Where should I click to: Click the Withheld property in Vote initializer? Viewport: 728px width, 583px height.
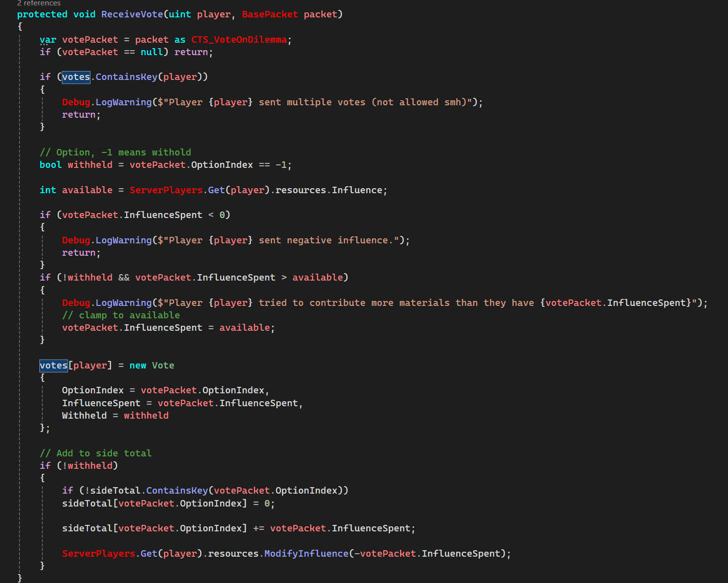pyautogui.click(x=84, y=416)
